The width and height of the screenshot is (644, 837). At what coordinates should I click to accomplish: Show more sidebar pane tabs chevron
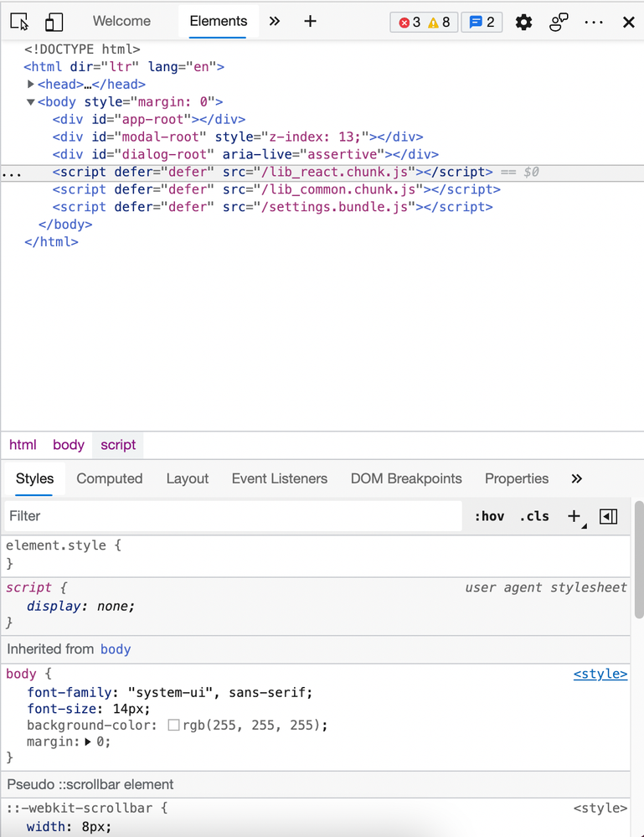point(576,478)
